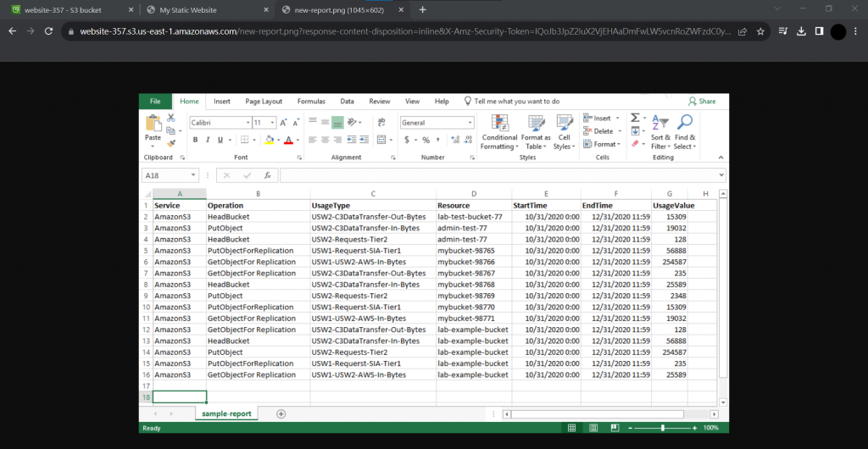The image size is (868, 449).
Task: Click the Clear eraser icon in Editing
Action: 635,144
